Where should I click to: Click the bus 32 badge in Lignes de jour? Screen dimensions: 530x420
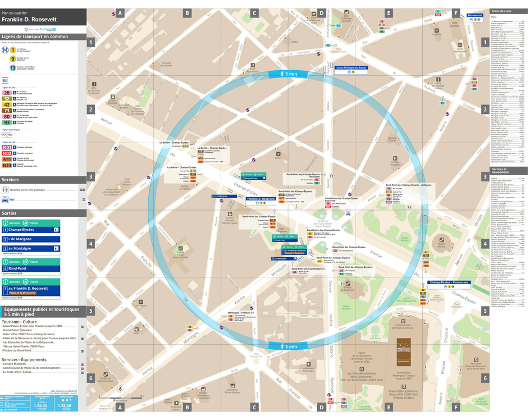(7, 99)
